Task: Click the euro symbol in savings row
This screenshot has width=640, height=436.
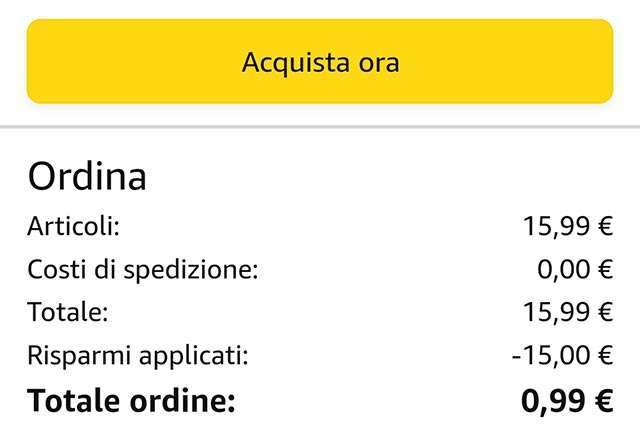Action: (604, 355)
